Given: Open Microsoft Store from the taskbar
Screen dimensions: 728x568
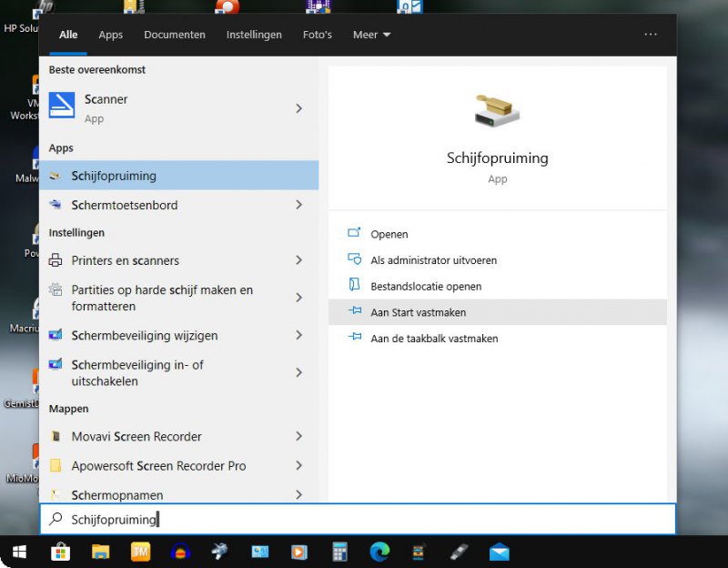Looking at the screenshot, I should click(60, 552).
